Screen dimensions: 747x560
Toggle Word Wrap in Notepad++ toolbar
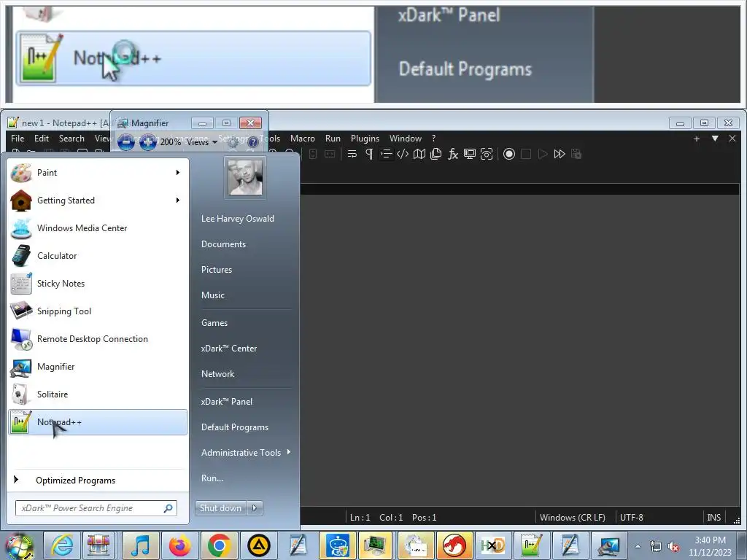click(x=352, y=154)
